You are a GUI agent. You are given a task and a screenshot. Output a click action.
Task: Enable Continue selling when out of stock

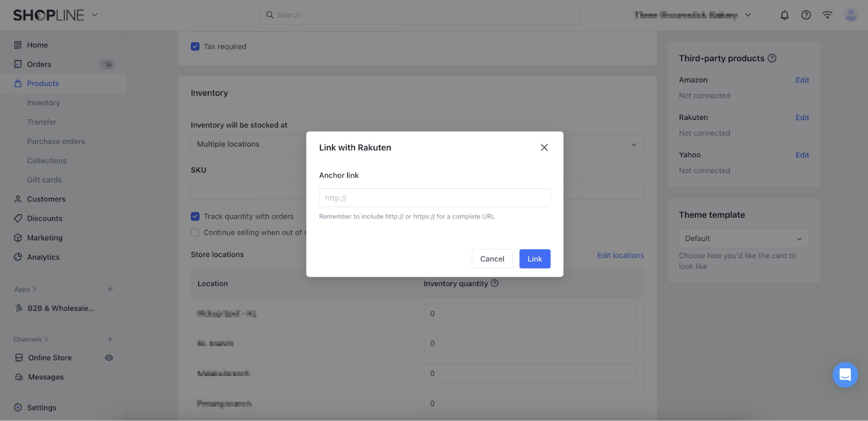click(195, 233)
